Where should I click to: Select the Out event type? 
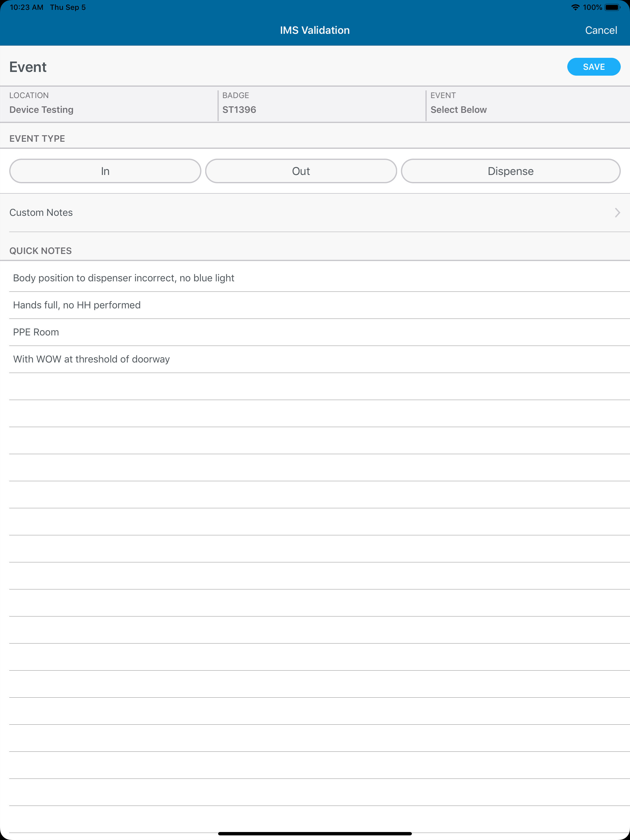tap(301, 171)
